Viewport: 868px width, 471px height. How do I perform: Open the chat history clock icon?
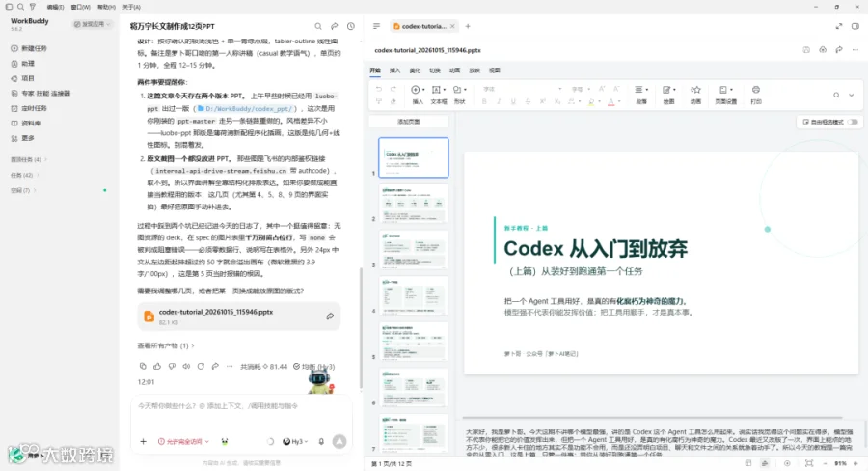350,26
